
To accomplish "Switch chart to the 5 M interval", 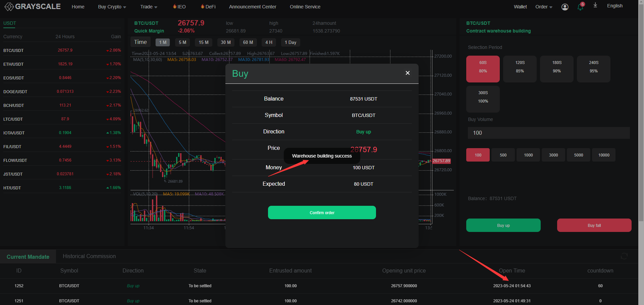I will coord(182,42).
